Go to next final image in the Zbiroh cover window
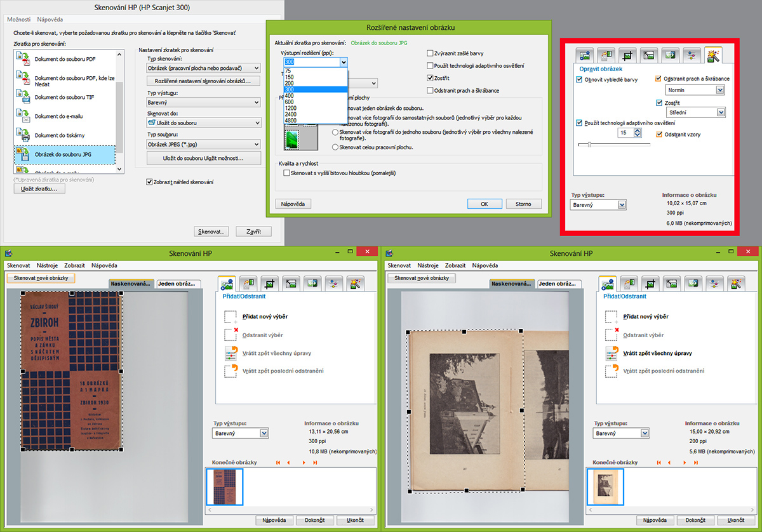The width and height of the screenshot is (762, 532). coord(303,462)
